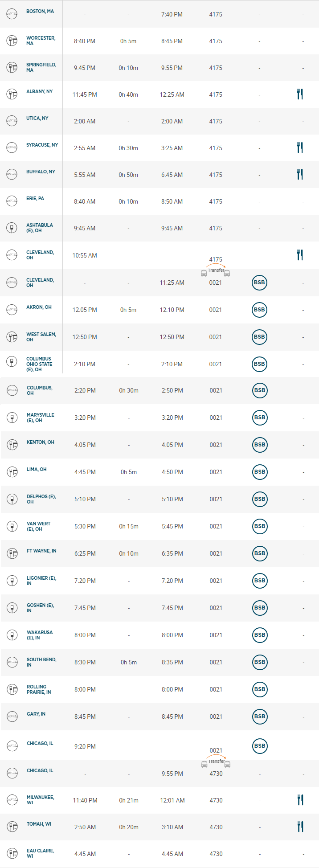Click schedule number 4730 in the Milwaukee row
This screenshot has width=319, height=868.
216,800
